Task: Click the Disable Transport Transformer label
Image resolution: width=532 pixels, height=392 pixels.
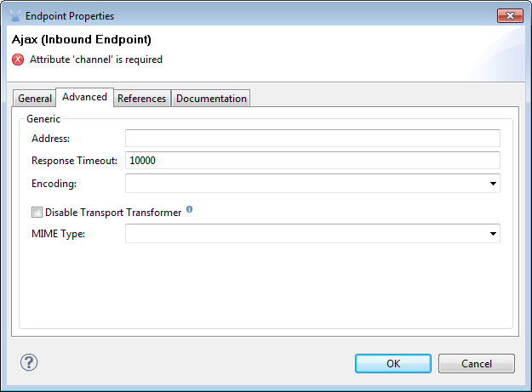Action: coord(113,213)
